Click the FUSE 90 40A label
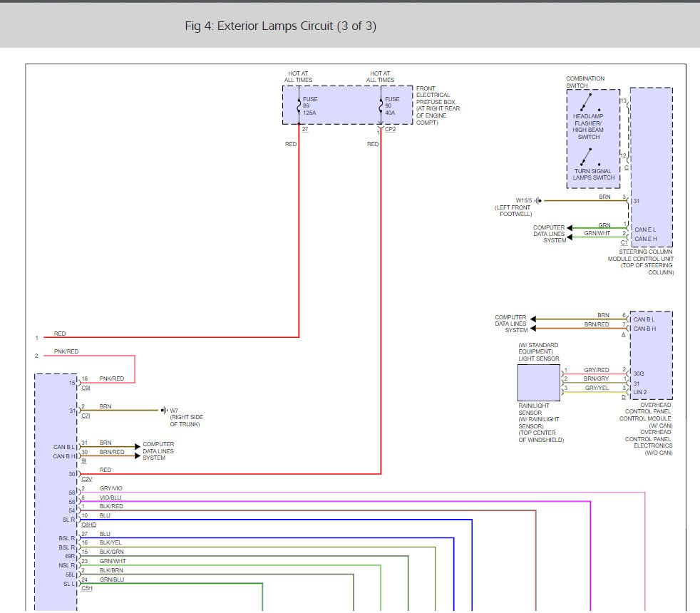Screen dimensions: 700x613 point(392,105)
